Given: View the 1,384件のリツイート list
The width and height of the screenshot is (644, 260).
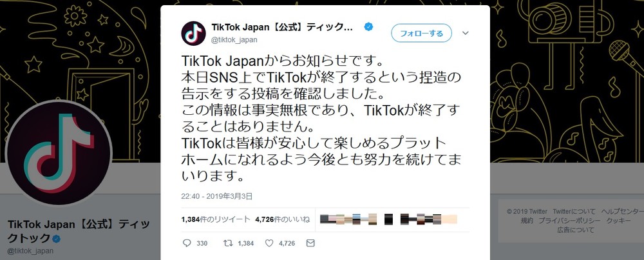Looking at the screenshot, I should [x=214, y=220].
